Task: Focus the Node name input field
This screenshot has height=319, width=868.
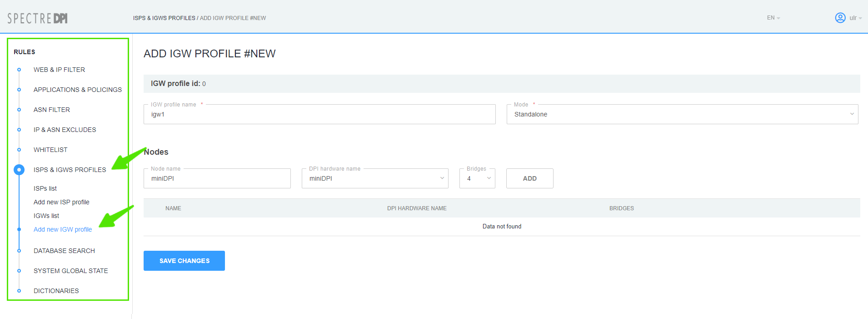Action: pos(217,178)
